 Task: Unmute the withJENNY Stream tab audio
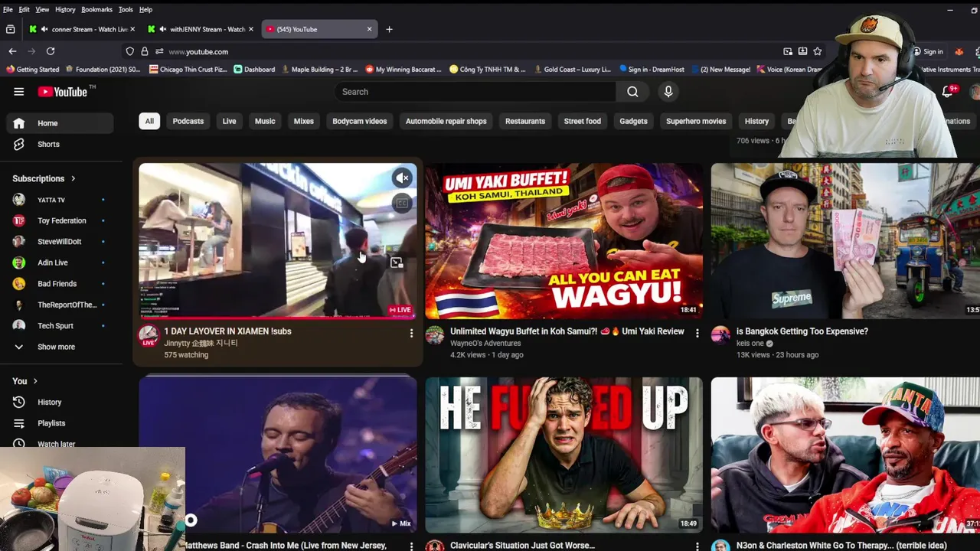pos(163,29)
